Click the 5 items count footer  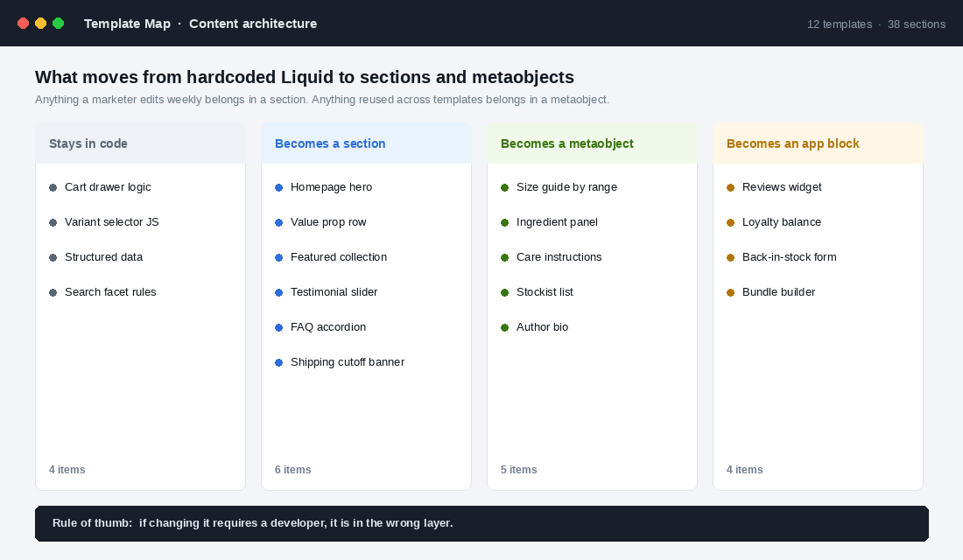(519, 470)
